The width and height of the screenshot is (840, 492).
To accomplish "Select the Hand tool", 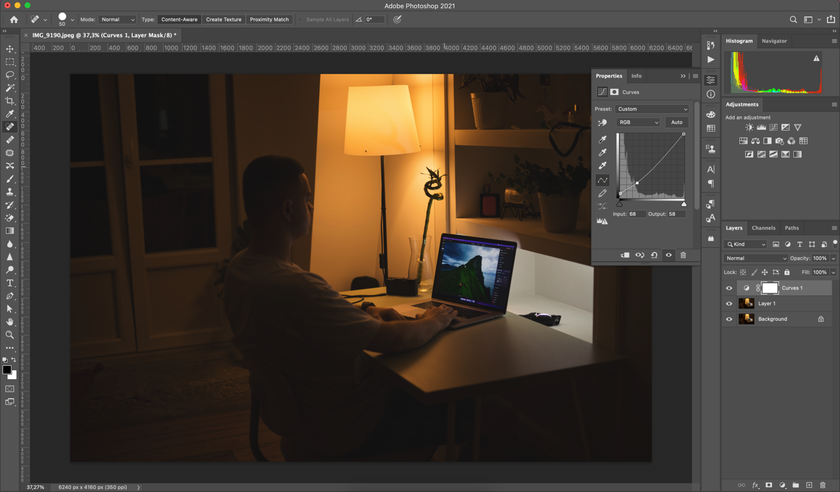I will coord(10,322).
